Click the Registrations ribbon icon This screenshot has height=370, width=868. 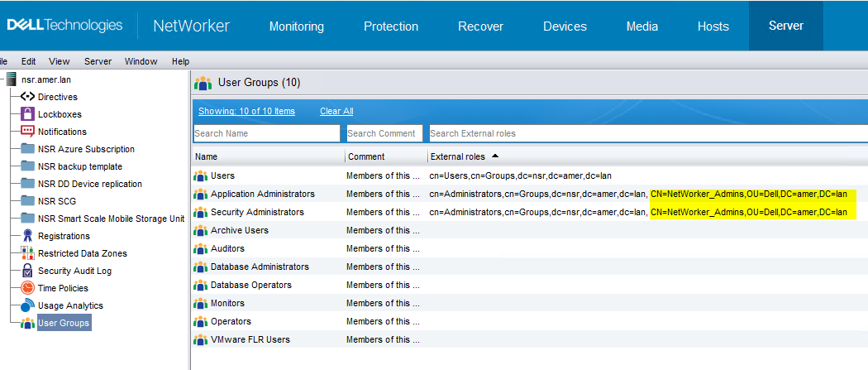coord(27,236)
